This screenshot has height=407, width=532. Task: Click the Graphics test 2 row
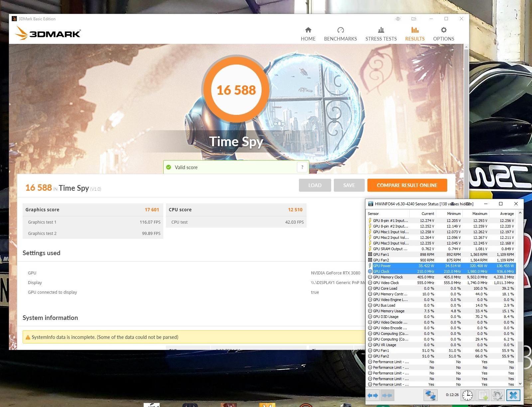click(93, 233)
